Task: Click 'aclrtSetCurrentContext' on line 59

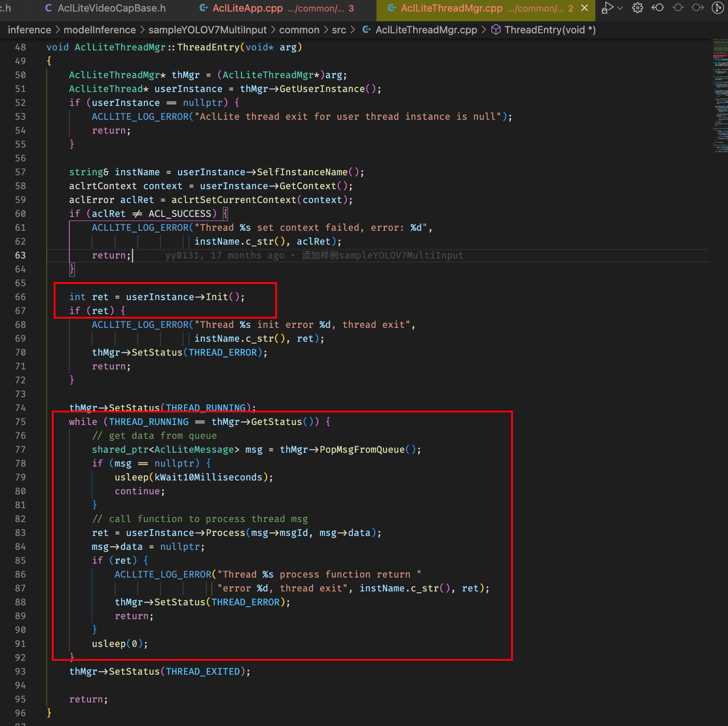Action: (x=234, y=200)
